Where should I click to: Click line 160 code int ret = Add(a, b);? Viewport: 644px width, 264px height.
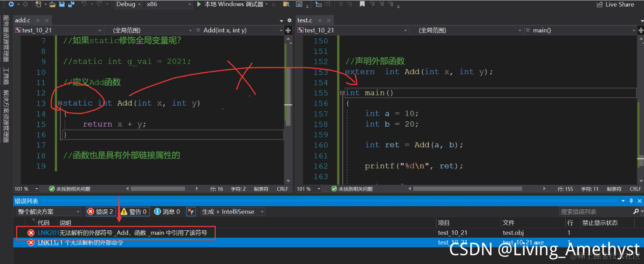tap(414, 145)
